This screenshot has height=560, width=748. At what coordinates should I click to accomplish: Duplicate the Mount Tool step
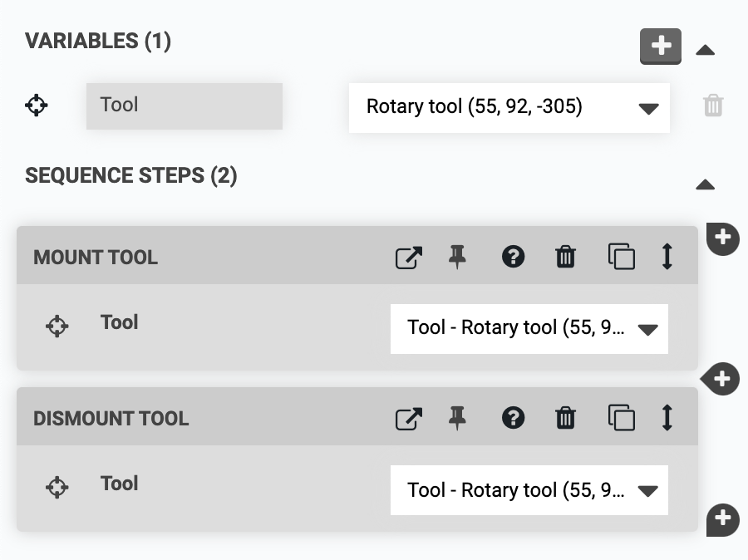coord(621,257)
